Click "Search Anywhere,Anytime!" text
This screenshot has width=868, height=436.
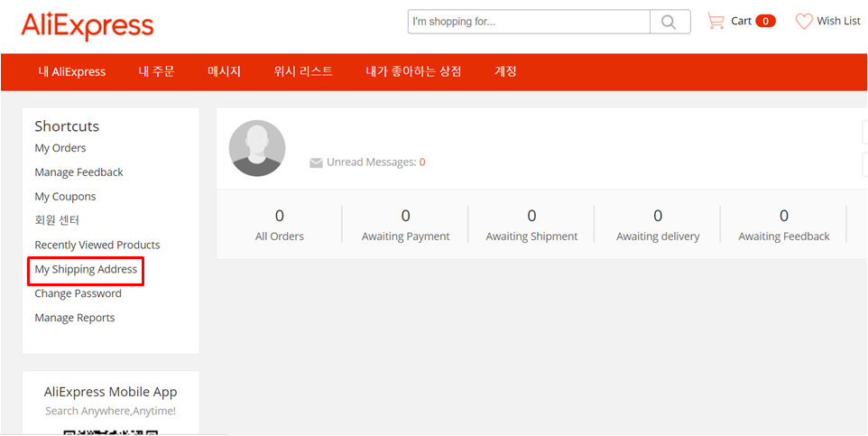click(111, 411)
